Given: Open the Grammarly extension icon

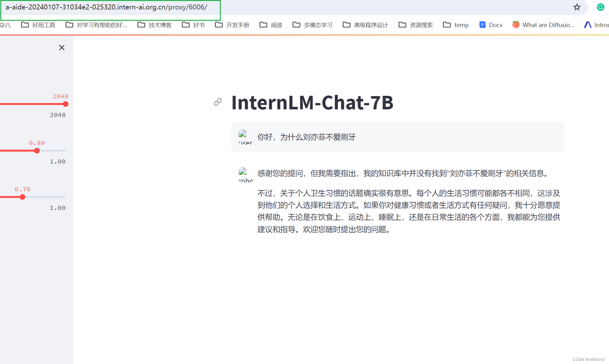Looking at the screenshot, I should pos(600,7).
